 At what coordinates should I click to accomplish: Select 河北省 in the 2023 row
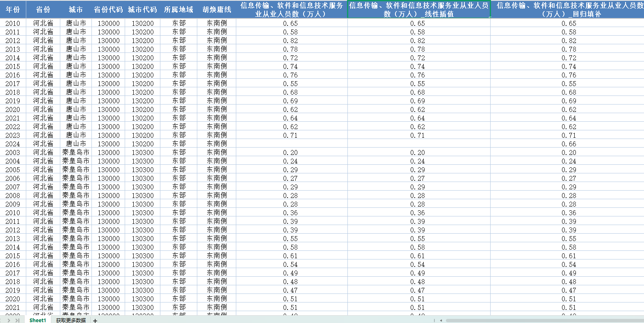43,135
